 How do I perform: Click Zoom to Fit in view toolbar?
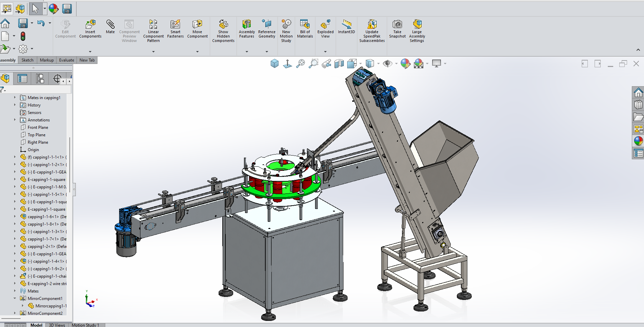300,64
